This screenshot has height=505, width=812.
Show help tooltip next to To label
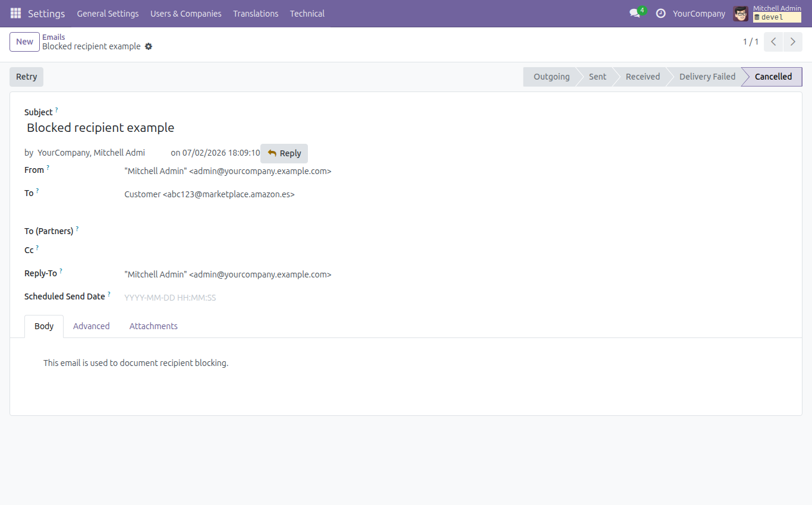click(x=37, y=191)
